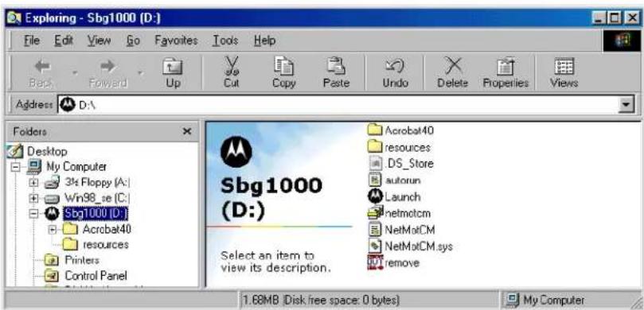Select the NetMotCM setup file

coord(401,230)
